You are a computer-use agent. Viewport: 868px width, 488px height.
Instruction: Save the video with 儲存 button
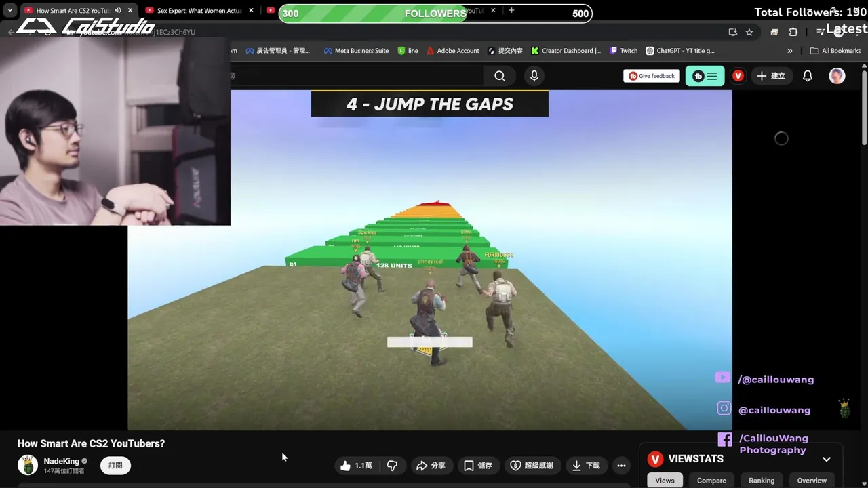[x=478, y=466]
